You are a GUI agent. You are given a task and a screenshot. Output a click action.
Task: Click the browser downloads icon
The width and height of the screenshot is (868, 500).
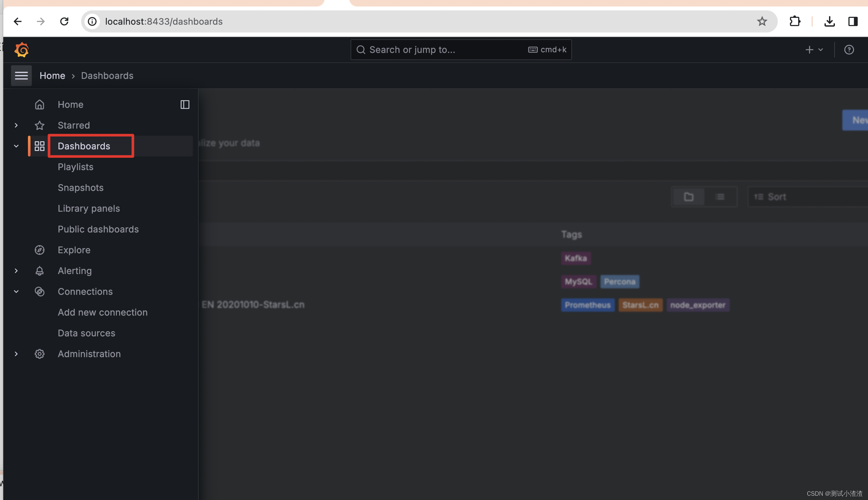tap(829, 21)
